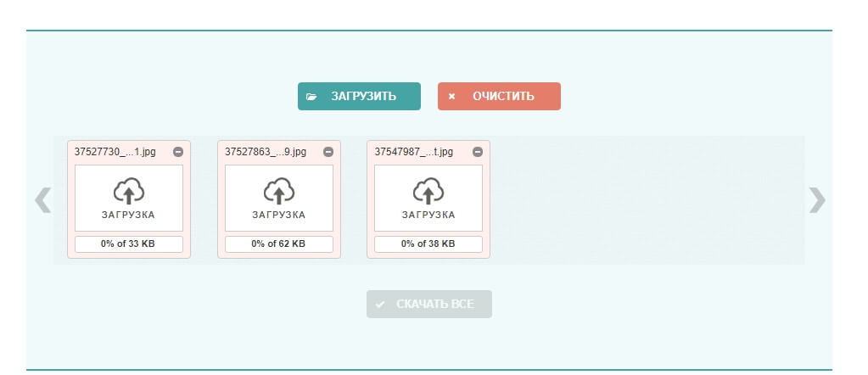This screenshot has height=375, width=868.
Task: Remove the 37527863_...9.jpg file with minus icon
Action: point(328,152)
